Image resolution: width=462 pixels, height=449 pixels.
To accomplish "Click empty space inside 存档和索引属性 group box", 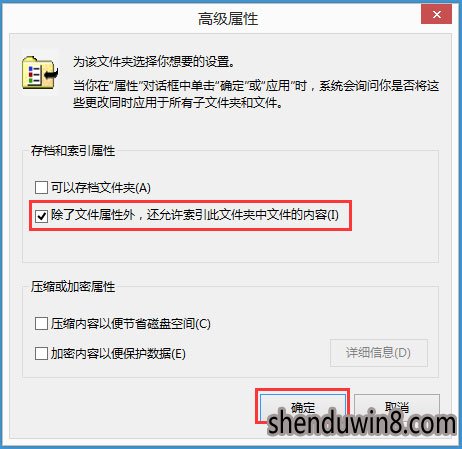I will coord(230,247).
